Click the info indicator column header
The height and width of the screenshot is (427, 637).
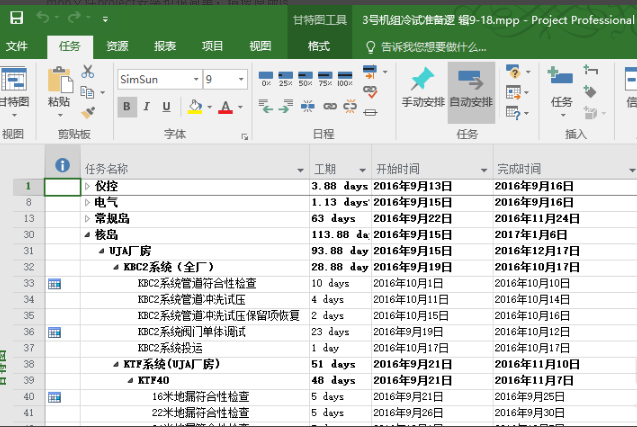point(61,167)
